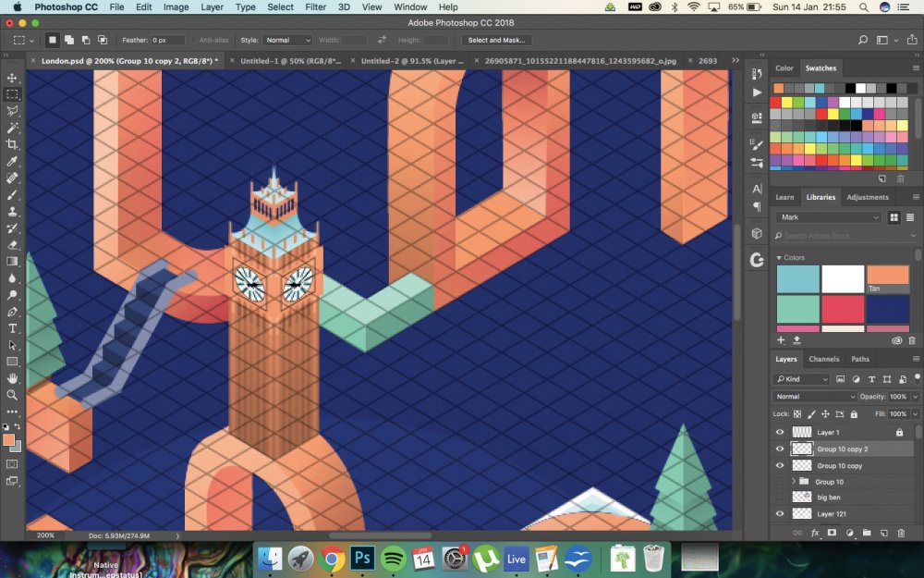Viewport: 924px width, 578px height.
Task: Select the Eraser tool
Action: [x=12, y=245]
